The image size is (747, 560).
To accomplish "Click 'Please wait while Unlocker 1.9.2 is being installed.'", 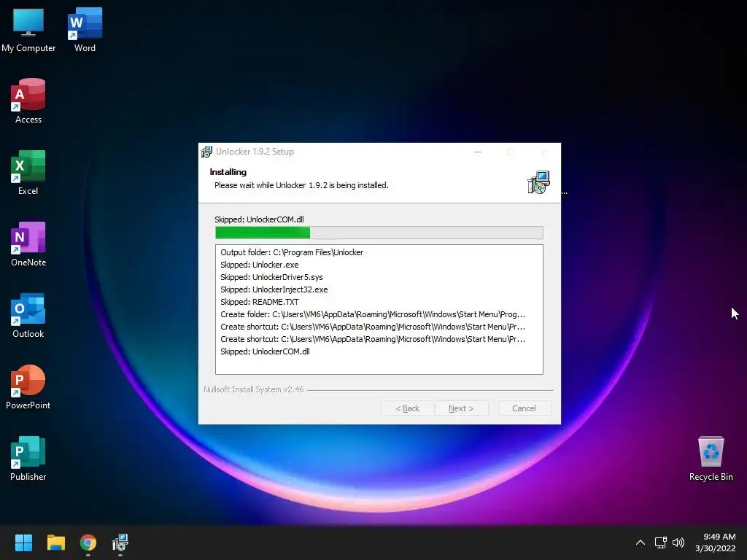I will click(301, 185).
